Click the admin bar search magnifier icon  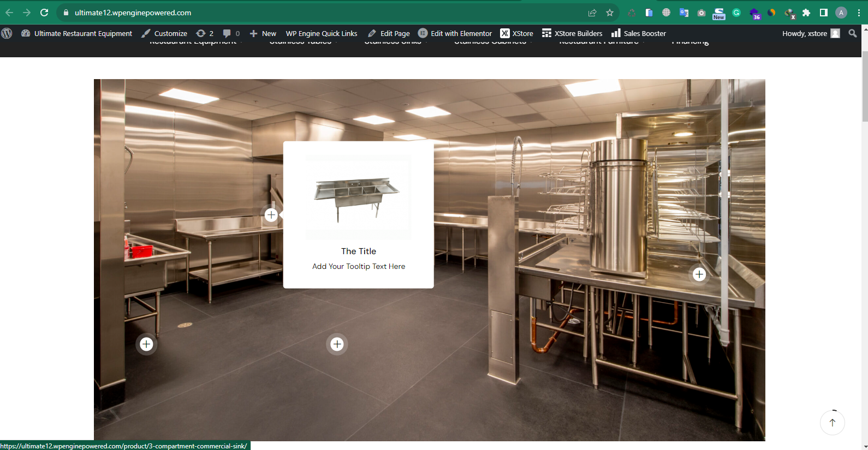pos(853,33)
